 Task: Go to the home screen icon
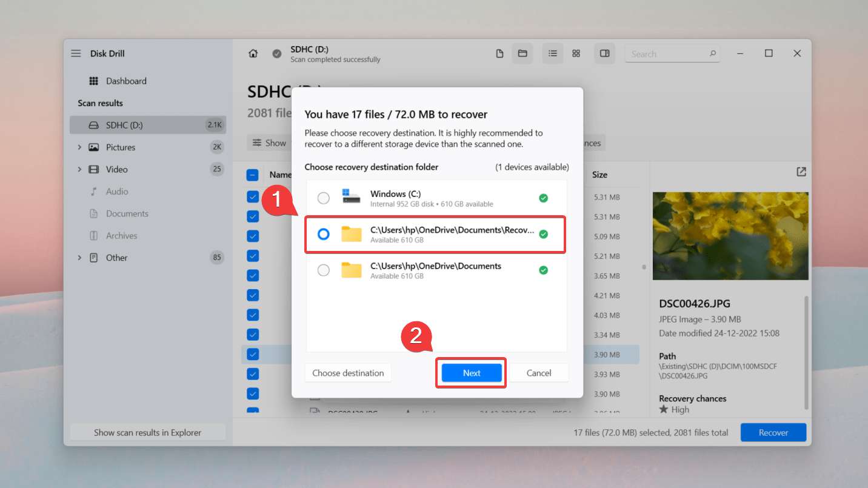253,53
